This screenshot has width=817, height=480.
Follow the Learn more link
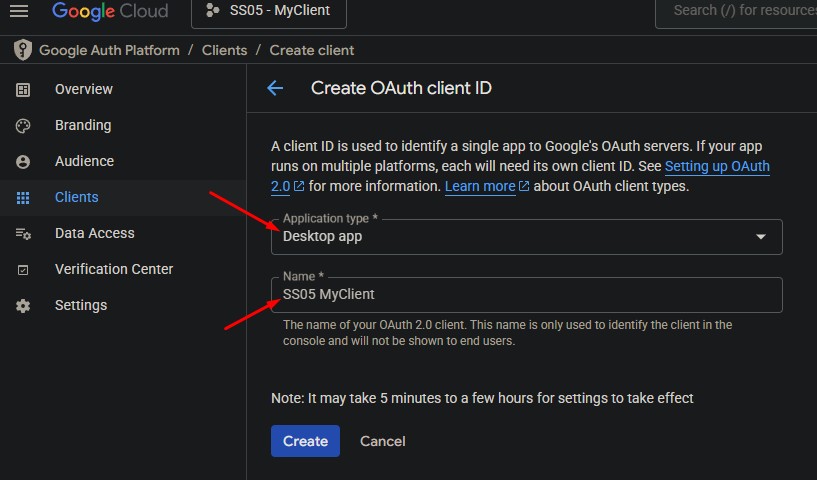click(x=480, y=187)
